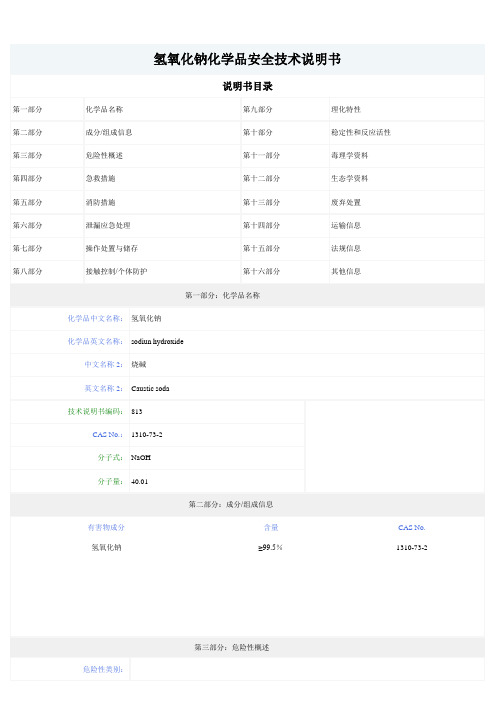496x702 pixels.
Task: Click 成分/组成信息 in the contents table
Action: 109,133
